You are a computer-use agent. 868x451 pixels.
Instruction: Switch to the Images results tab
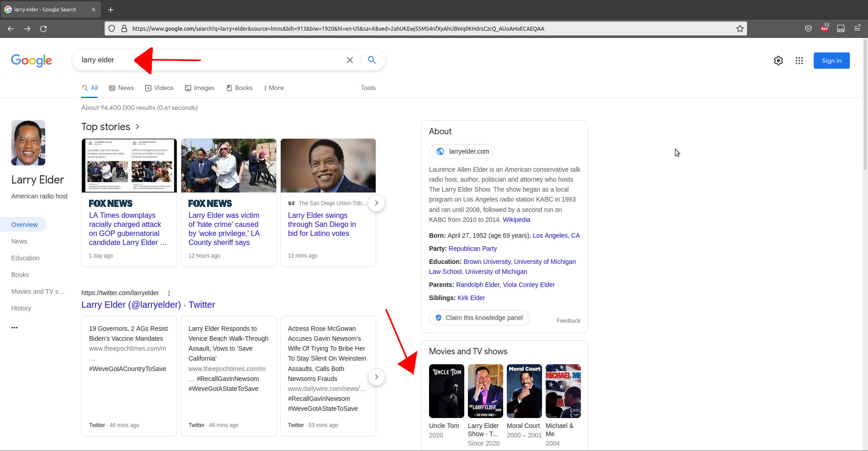200,88
